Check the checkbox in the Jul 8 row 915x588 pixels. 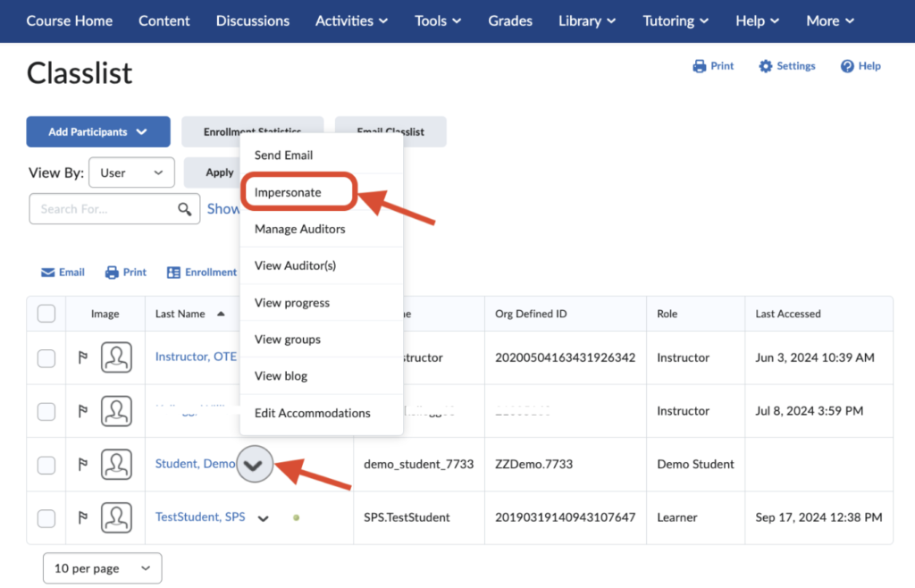(x=46, y=411)
